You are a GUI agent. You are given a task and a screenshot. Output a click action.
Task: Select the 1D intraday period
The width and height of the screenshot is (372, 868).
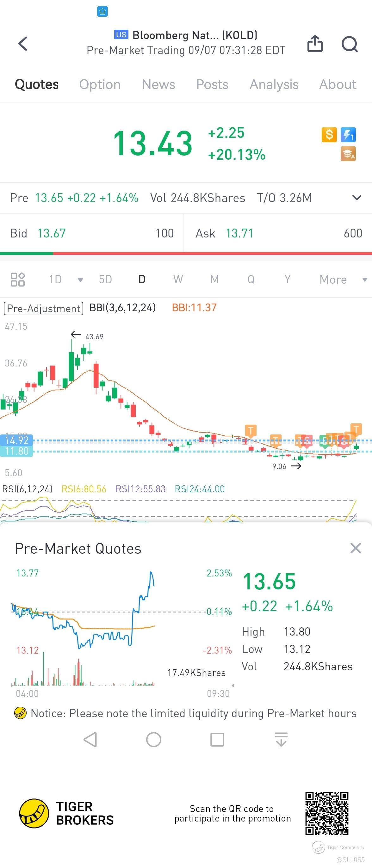[55, 279]
